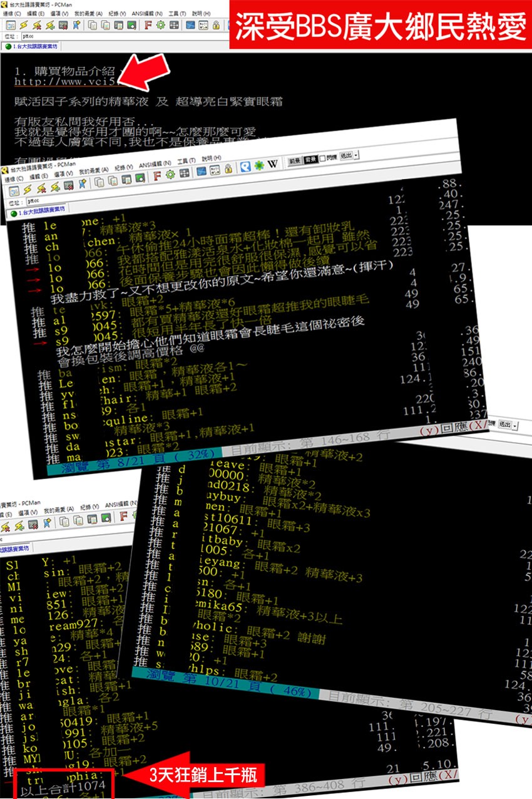This screenshot has width=532, height=799.
Task: Click the Wikipedia W icon in middle window
Action: click(x=273, y=165)
